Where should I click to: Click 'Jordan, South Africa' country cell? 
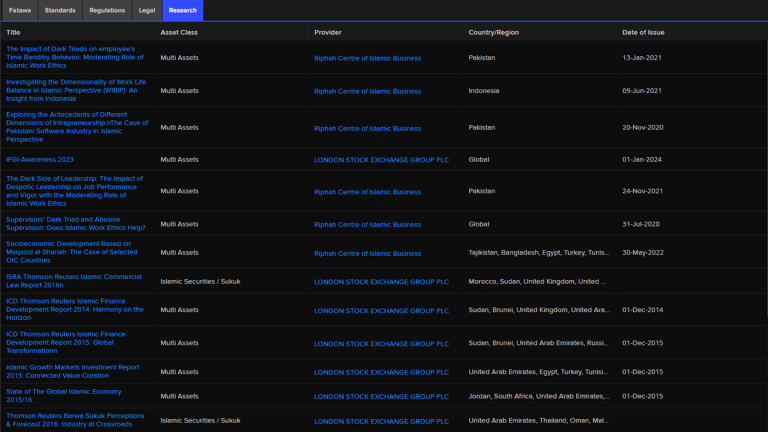pos(539,396)
